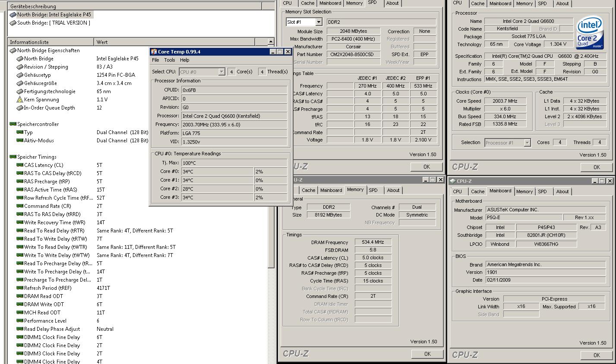Click OK in the CPU-Z Memory Slot Selection window
The width and height of the screenshot is (616, 364).
click(426, 167)
